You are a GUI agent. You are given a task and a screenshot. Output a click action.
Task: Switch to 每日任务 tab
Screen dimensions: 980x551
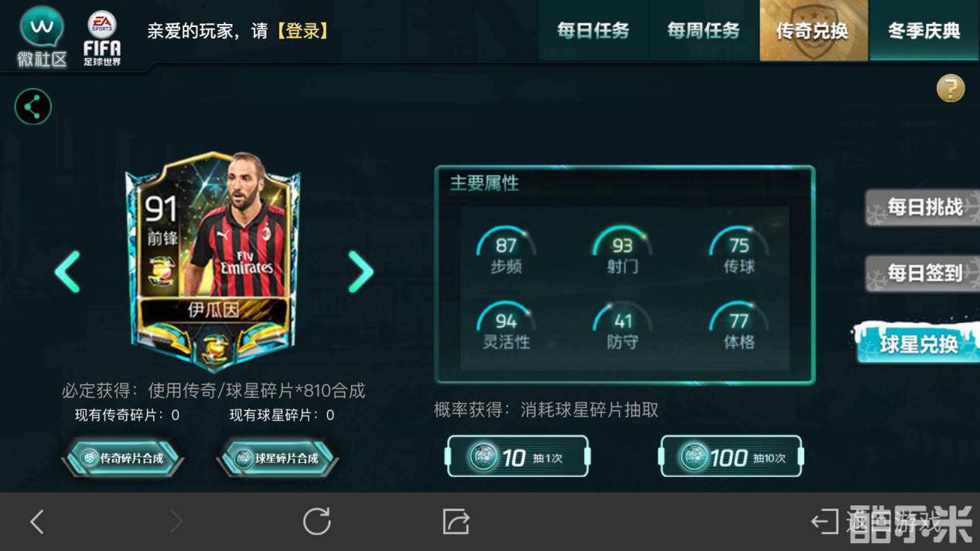[593, 31]
